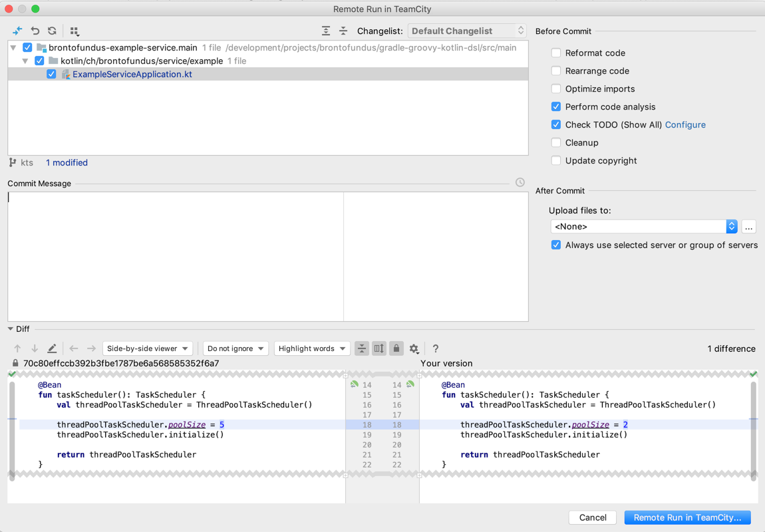Image resolution: width=765 pixels, height=532 pixels.
Task: Click the poolSize = 2 line
Action: 585,425
